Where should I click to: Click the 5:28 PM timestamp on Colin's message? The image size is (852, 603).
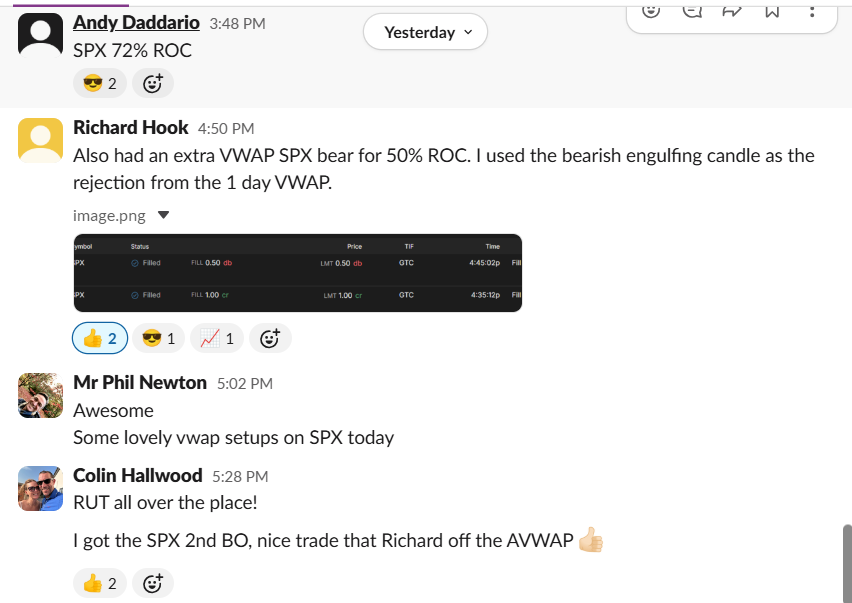(241, 476)
